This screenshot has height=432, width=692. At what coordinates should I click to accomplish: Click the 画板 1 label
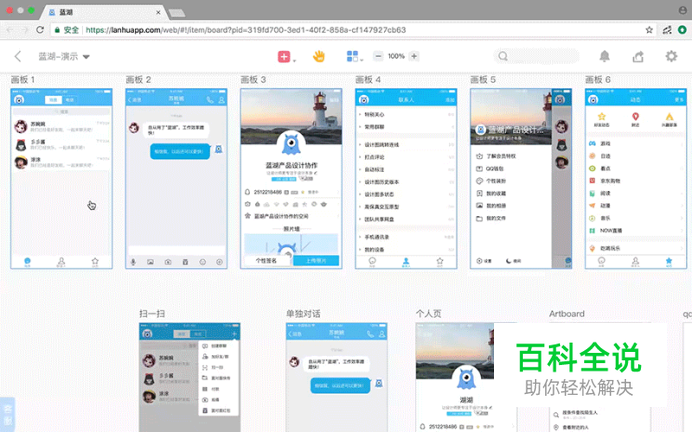tap(23, 79)
